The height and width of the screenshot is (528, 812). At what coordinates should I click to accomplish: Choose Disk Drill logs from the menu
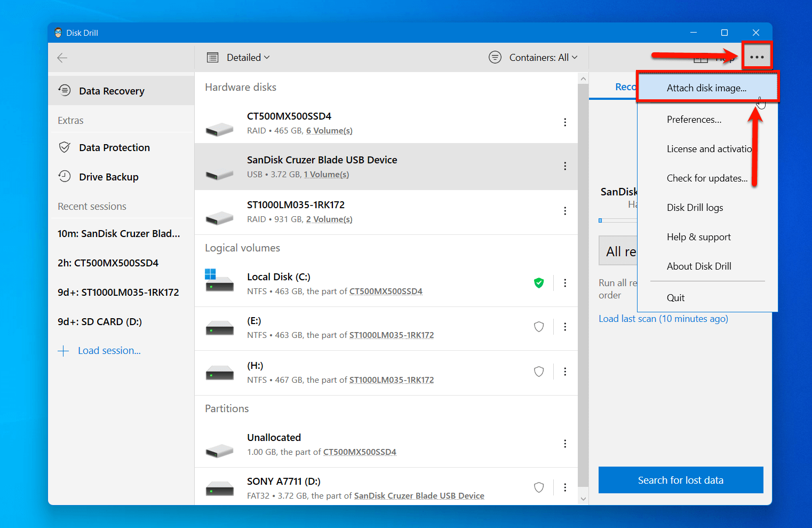coord(707,208)
